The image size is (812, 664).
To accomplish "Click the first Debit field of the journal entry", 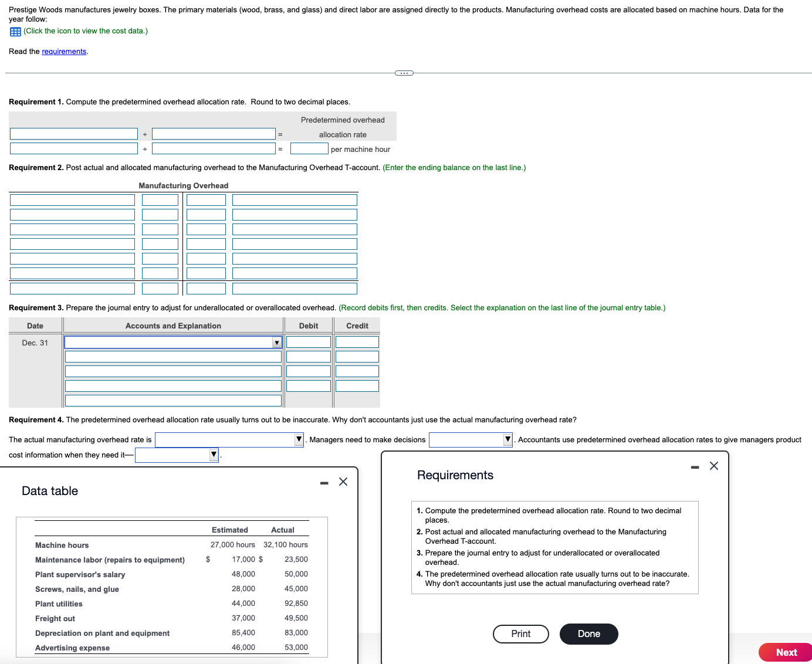I will click(308, 341).
